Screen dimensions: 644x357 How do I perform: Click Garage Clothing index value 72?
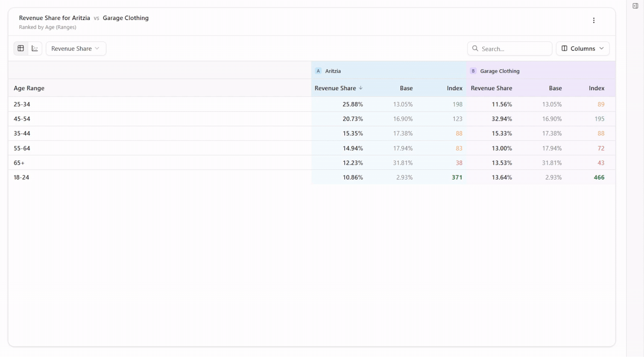point(601,148)
